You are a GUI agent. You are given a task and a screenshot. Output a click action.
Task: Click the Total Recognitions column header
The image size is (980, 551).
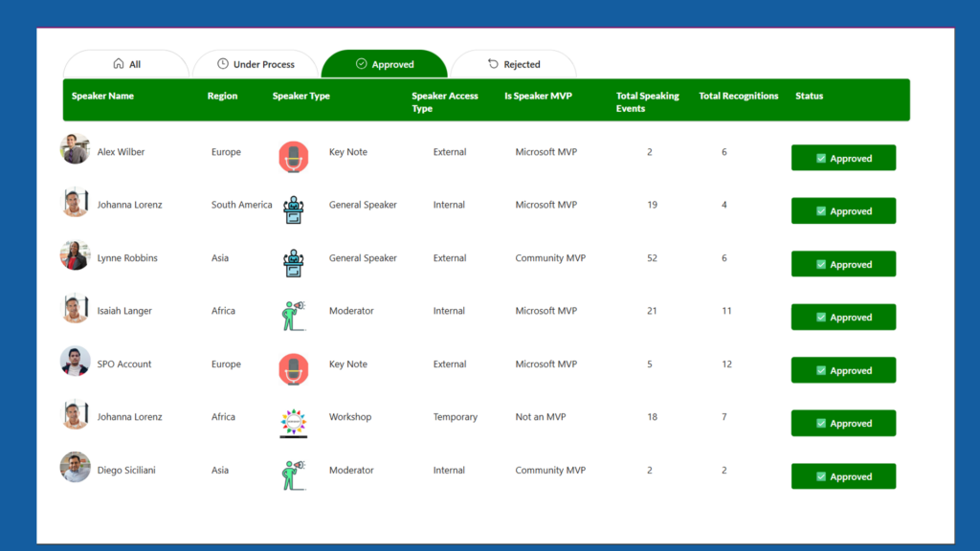pos(738,96)
